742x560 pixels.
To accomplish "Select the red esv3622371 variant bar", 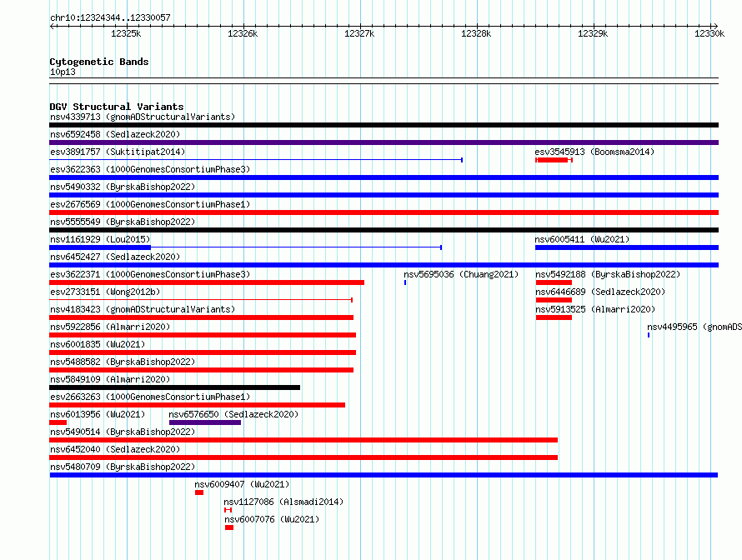I will point(207,282).
